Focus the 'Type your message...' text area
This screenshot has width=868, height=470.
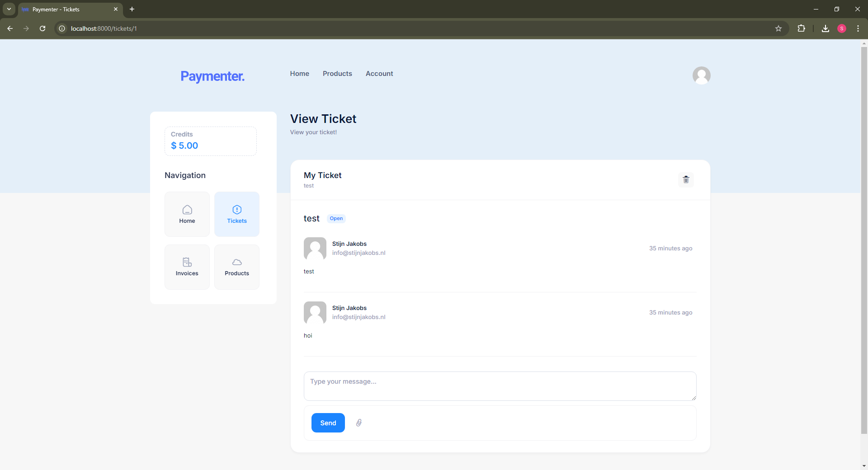(x=500, y=386)
